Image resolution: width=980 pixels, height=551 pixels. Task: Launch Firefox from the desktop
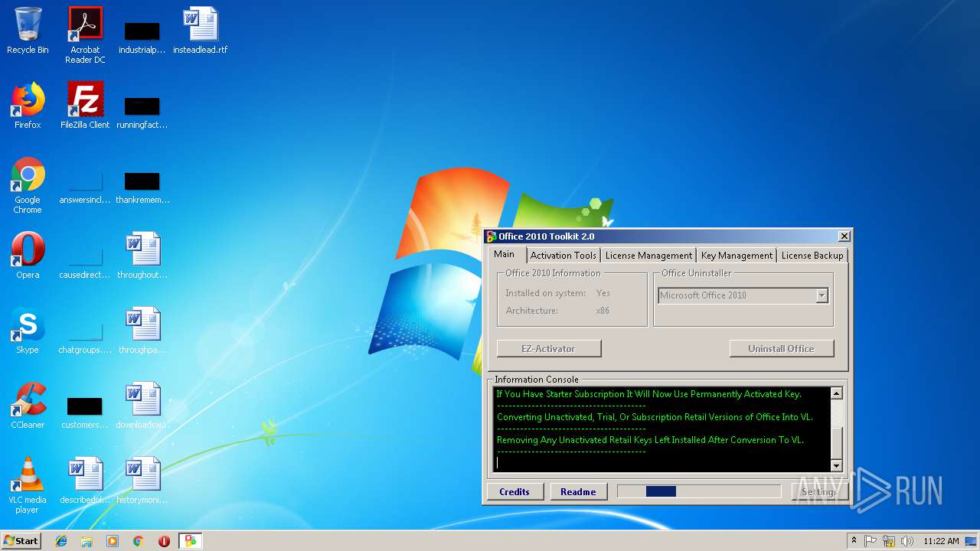[x=28, y=106]
